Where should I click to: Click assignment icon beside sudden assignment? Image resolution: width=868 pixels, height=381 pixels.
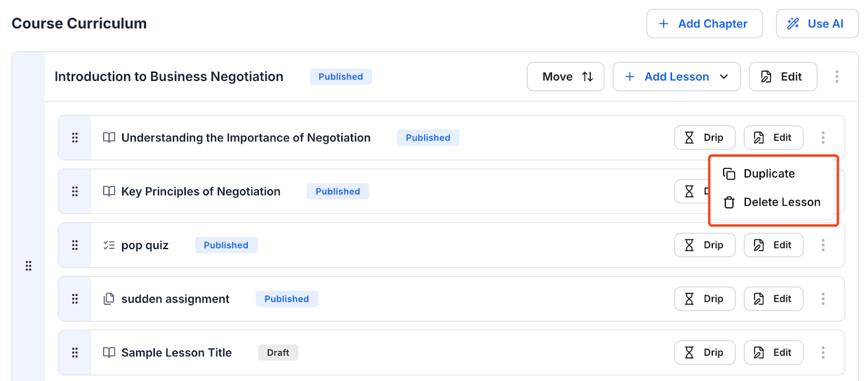tap(109, 299)
